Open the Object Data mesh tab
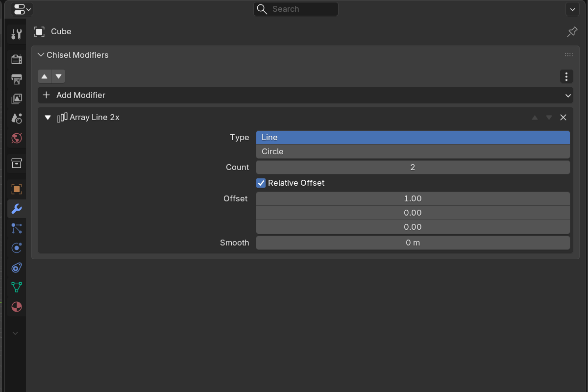 click(16, 287)
